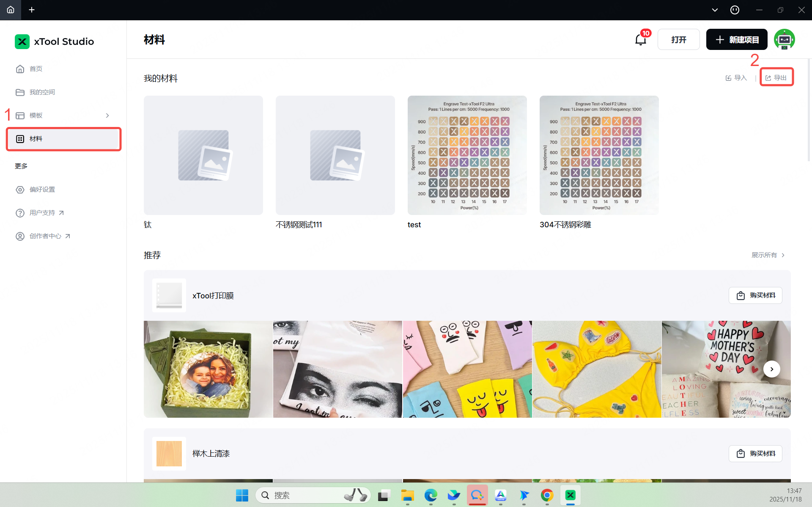The height and width of the screenshot is (507, 812).
Task: Click the feedback smiley icon in the title bar
Action: click(x=735, y=10)
